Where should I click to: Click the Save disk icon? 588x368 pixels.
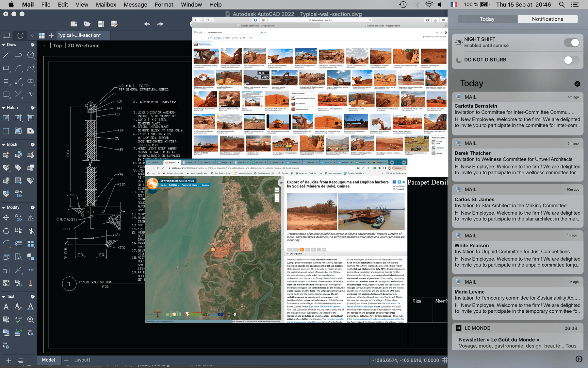tap(101, 24)
